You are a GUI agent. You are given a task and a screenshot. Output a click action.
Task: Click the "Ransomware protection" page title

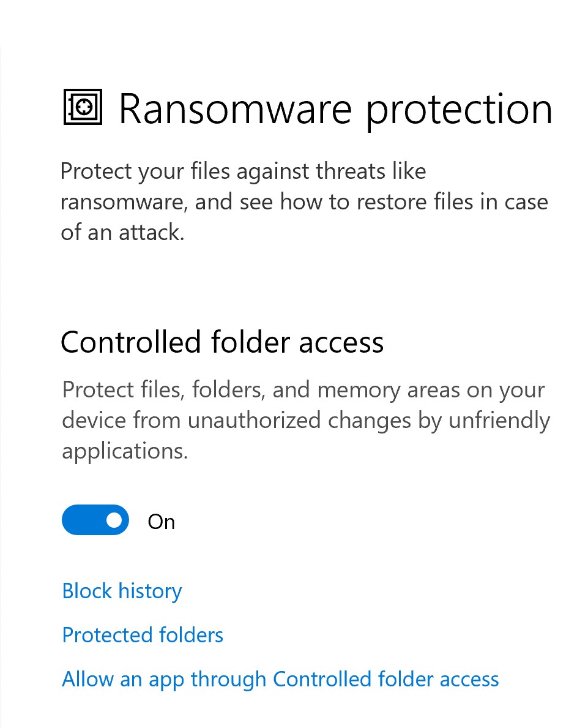(x=335, y=109)
